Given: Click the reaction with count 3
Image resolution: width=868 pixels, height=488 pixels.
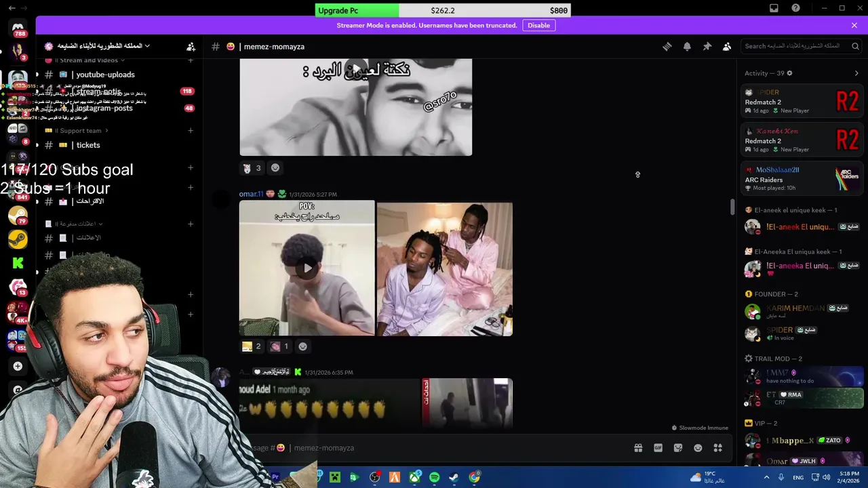Looking at the screenshot, I should (252, 168).
